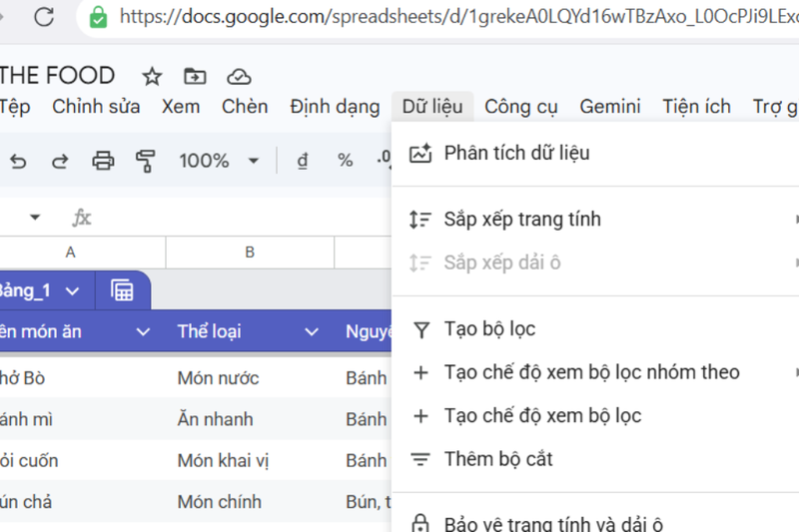Screen dimensions: 799x532
Task: Open the Tên món ăn column dropdown
Action: point(143,332)
